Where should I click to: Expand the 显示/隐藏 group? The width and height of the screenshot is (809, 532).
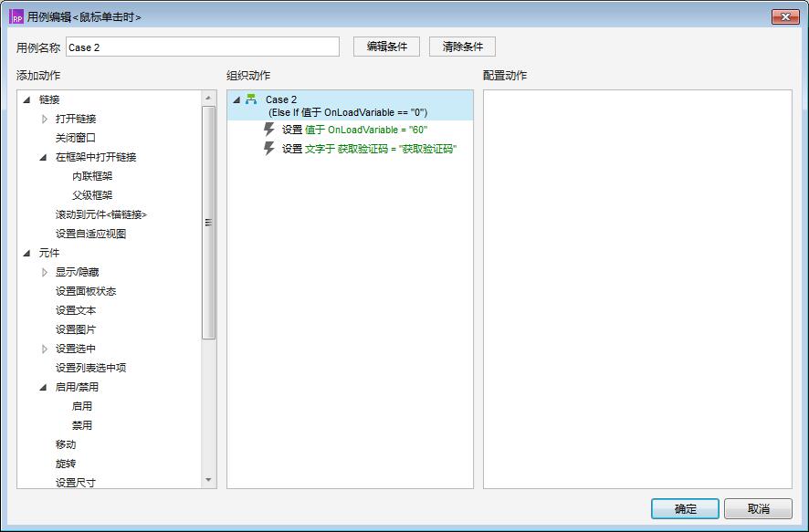point(45,272)
